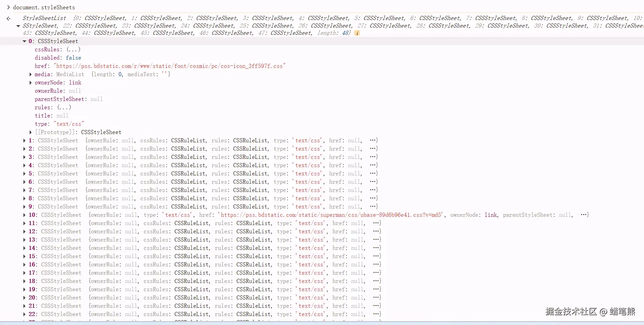
Task: Expand stylesheet entry 19
Action: tap(24, 290)
